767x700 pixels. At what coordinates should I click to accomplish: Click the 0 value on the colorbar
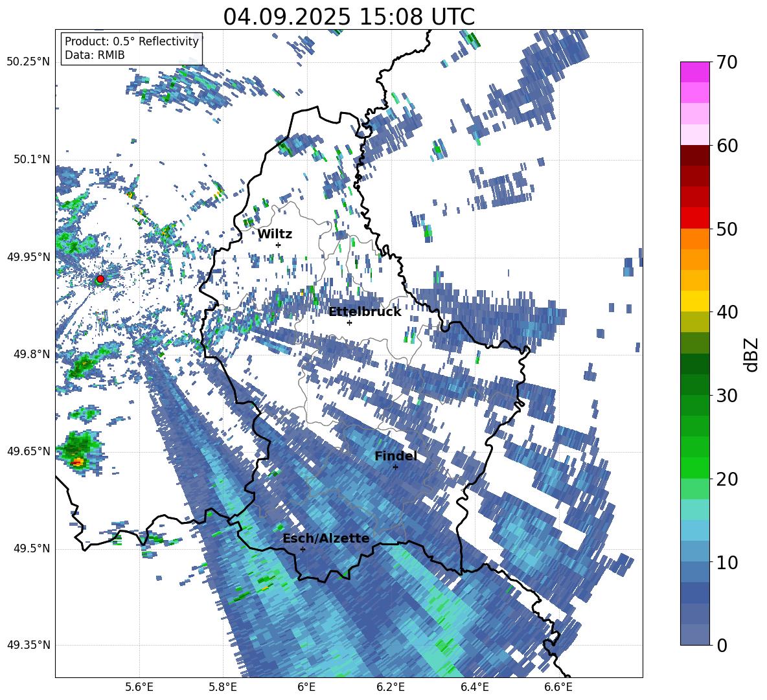point(722,645)
